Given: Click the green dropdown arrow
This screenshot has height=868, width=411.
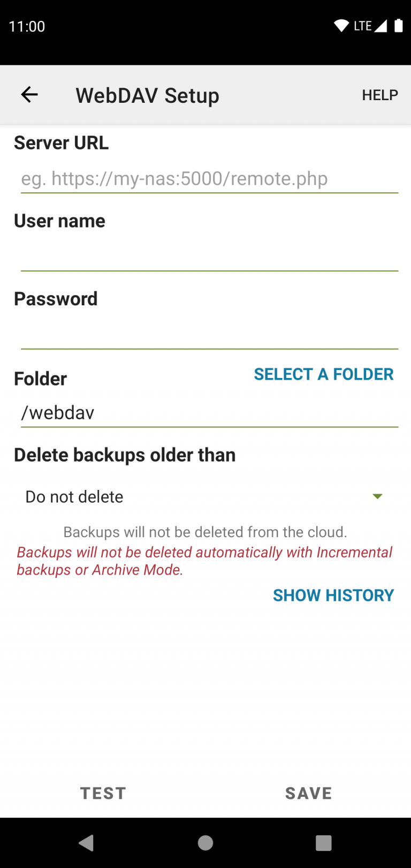Looking at the screenshot, I should pos(377,496).
